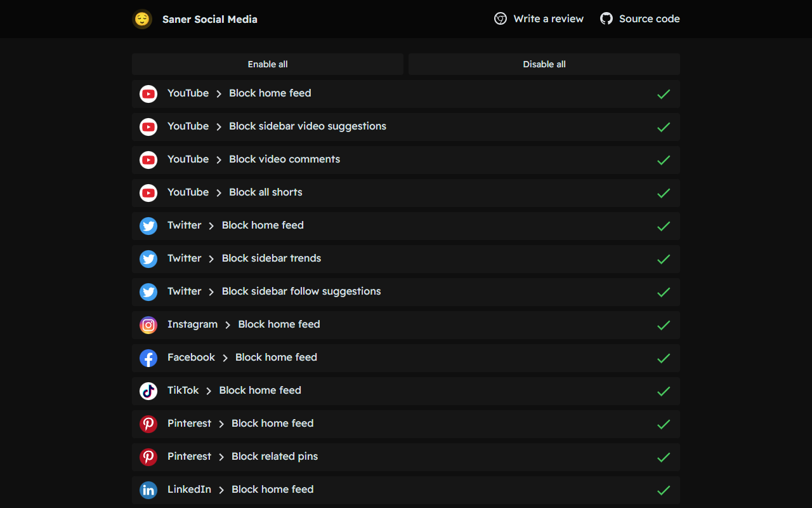Screen dimensions: 812x508
Task: Toggle checkmark for Twitter Block sidebar trends
Action: coord(664,259)
